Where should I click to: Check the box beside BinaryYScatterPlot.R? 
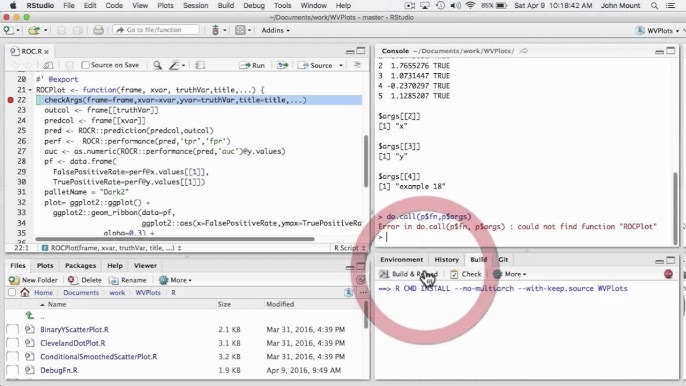pos(13,329)
